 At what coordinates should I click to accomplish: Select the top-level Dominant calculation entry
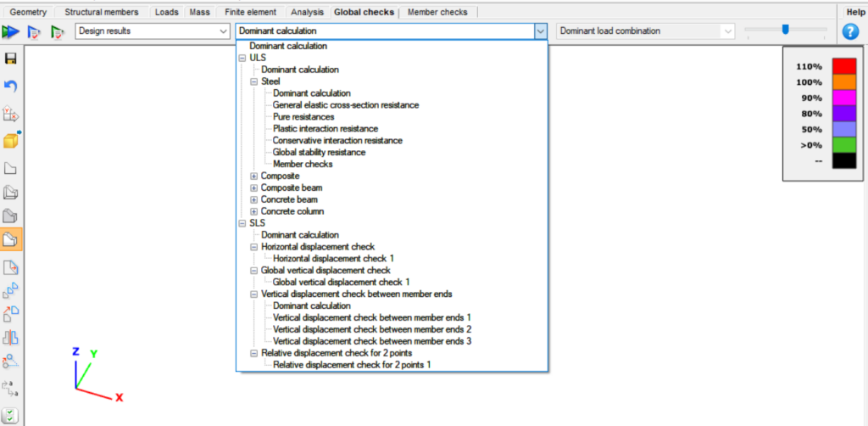pos(288,47)
